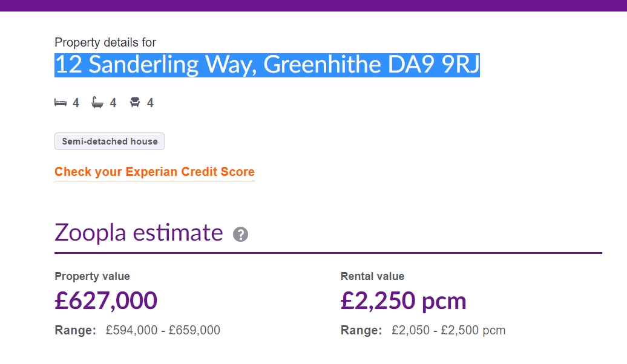Viewport: 627px width, 364px height.
Task: Click the bathtub icon for bathrooms
Action: pyautogui.click(x=97, y=103)
